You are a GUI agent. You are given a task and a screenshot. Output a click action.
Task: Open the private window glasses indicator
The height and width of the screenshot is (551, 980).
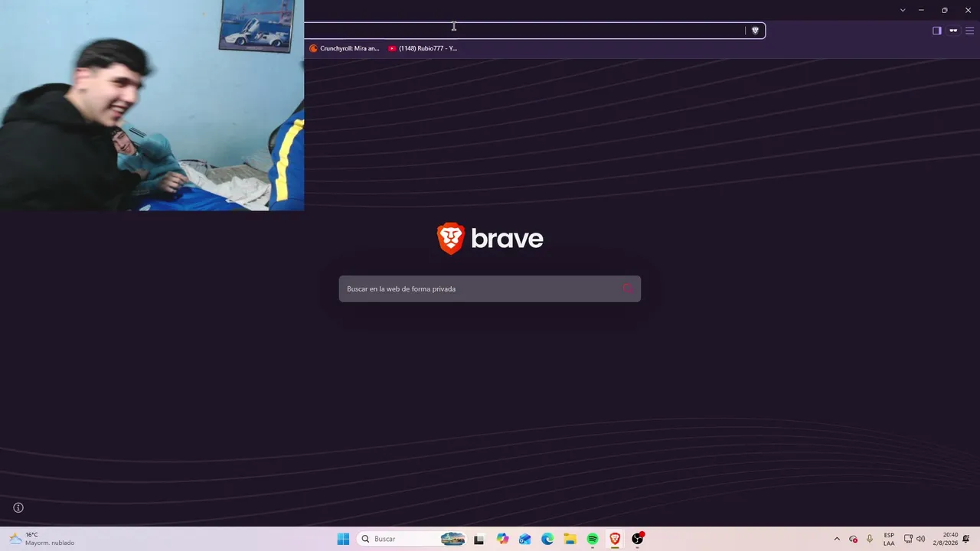point(953,31)
